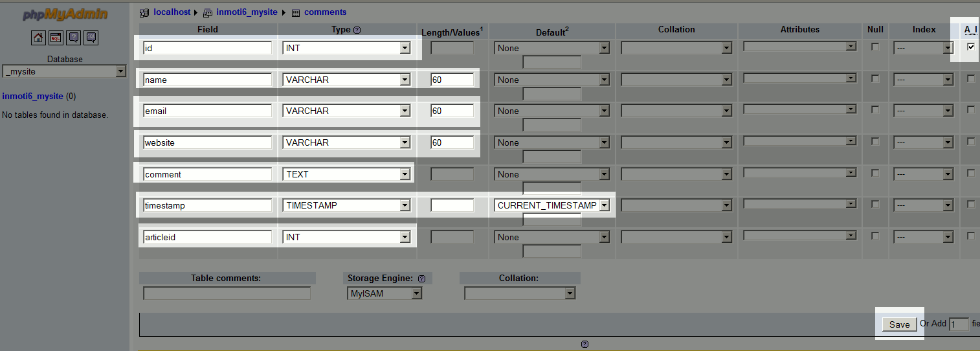Go to localhost in the breadcrumb
This screenshot has height=351, width=980.
[x=172, y=12]
